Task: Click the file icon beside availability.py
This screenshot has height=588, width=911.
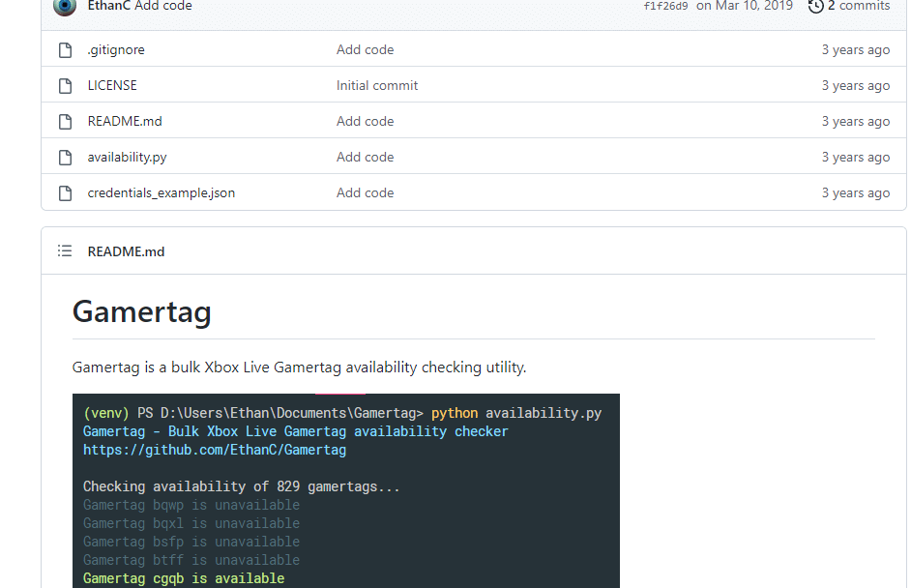Action: (x=65, y=158)
